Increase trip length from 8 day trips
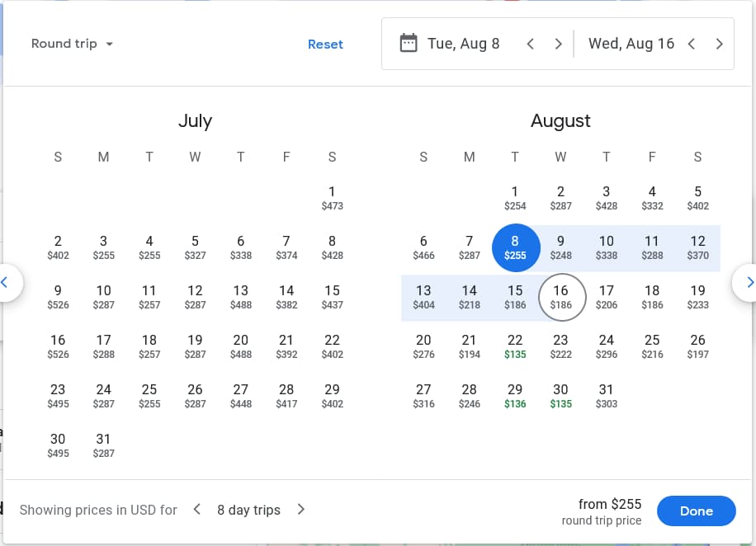This screenshot has height=546, width=756. (x=301, y=510)
